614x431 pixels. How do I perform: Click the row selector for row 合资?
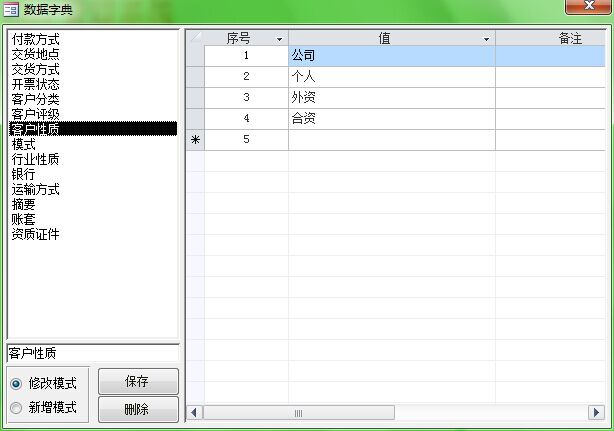[x=195, y=119]
